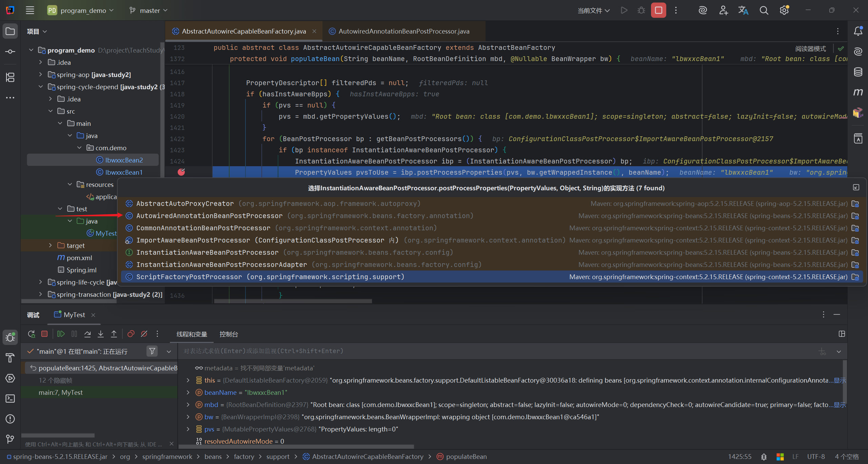Click the Resume Program debug icon

[61, 334]
